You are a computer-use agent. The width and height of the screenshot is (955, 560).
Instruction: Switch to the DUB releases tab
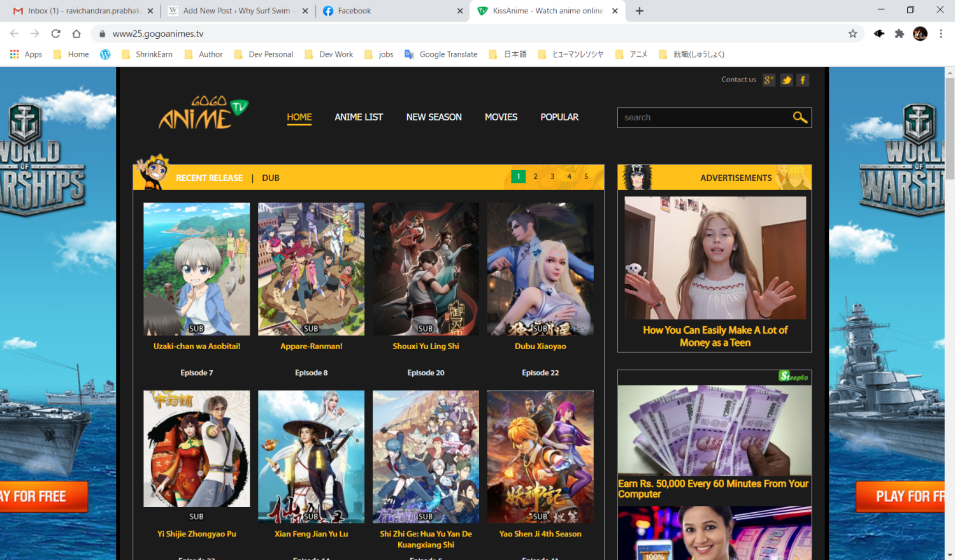(271, 178)
